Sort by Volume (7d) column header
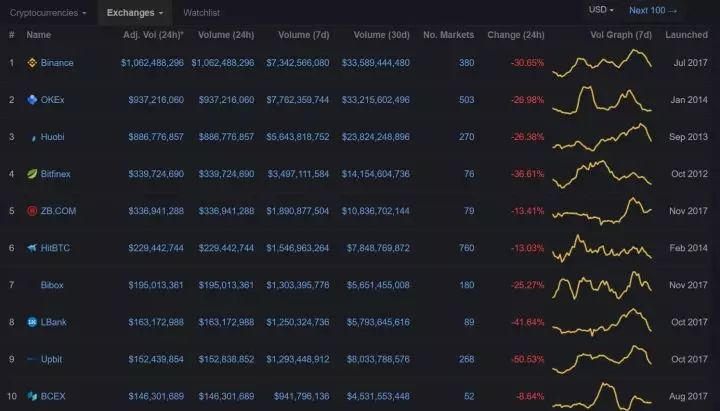The image size is (720, 411). click(304, 35)
